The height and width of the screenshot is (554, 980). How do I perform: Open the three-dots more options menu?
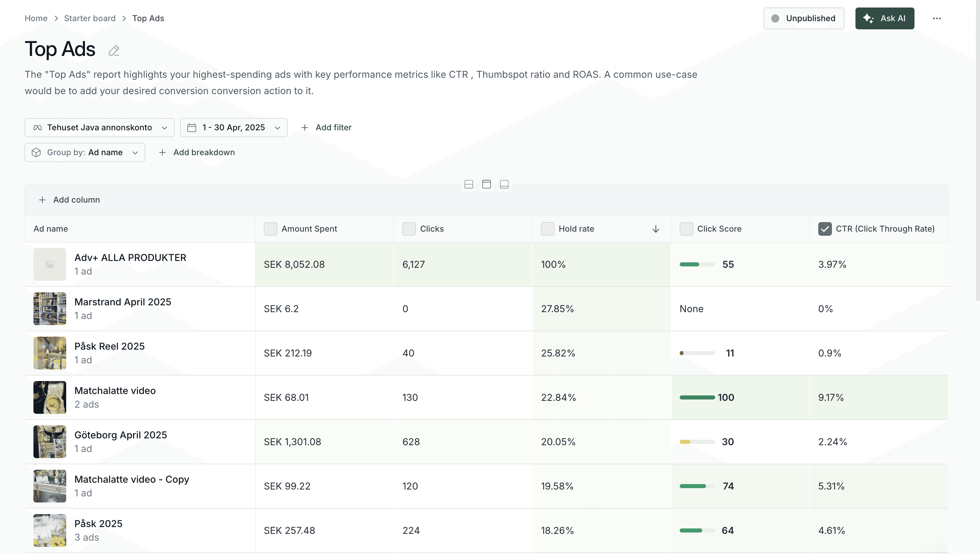[x=937, y=18]
